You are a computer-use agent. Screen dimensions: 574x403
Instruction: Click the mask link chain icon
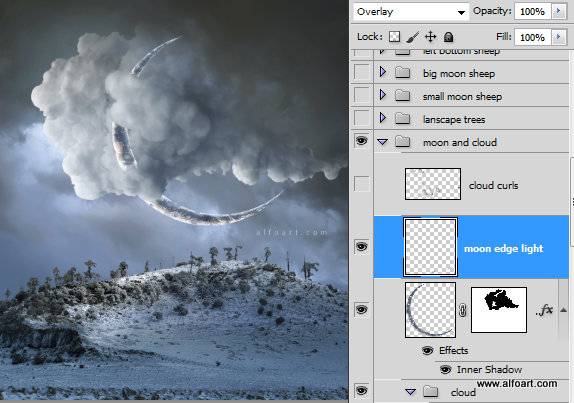(x=463, y=310)
